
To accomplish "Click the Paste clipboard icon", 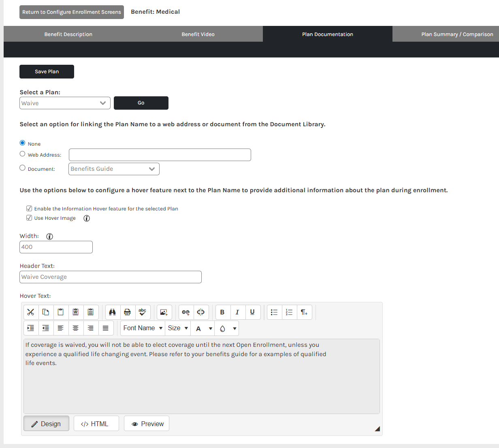I will pos(61,312).
